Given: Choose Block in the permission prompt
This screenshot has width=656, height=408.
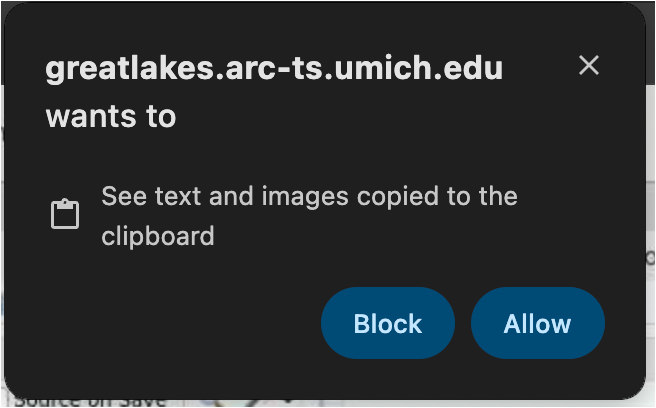Looking at the screenshot, I should [x=388, y=323].
